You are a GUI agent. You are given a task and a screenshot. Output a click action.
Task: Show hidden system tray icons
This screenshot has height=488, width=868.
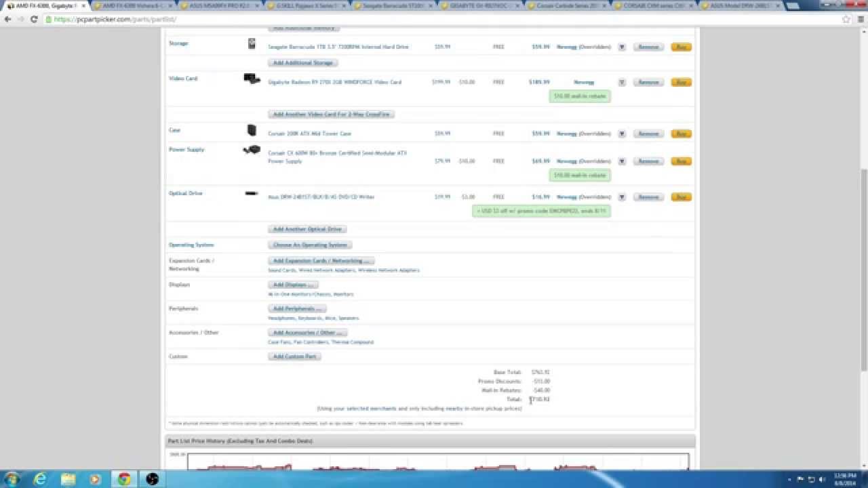789,479
